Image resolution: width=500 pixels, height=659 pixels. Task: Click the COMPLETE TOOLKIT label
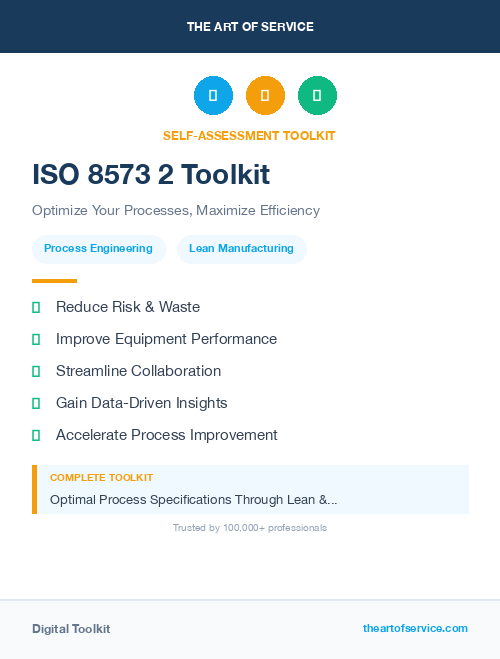coord(101,477)
